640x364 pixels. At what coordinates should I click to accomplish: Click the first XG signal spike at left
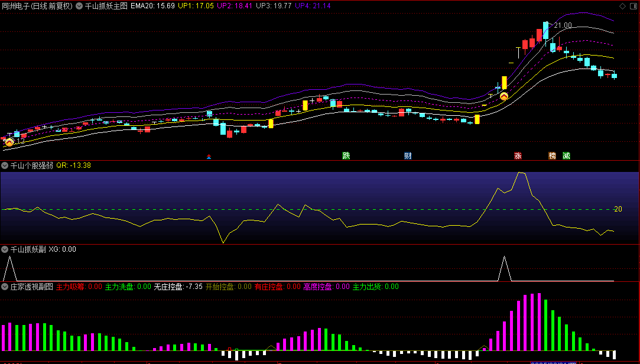[10, 268]
